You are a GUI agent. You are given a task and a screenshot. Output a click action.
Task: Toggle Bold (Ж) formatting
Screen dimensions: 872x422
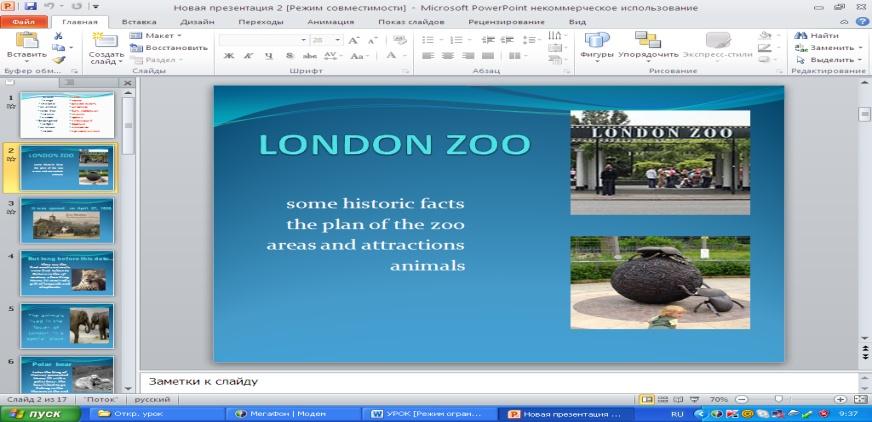click(229, 56)
